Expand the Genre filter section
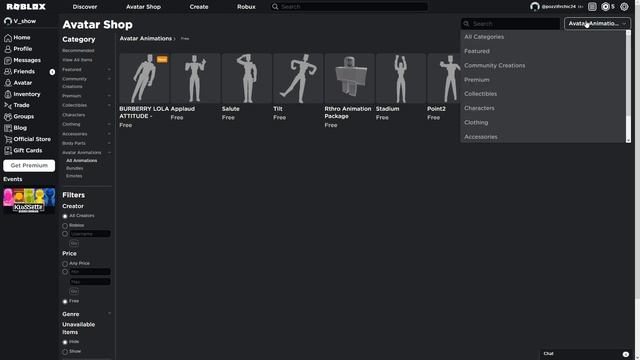This screenshot has height=360, width=640. point(109,313)
